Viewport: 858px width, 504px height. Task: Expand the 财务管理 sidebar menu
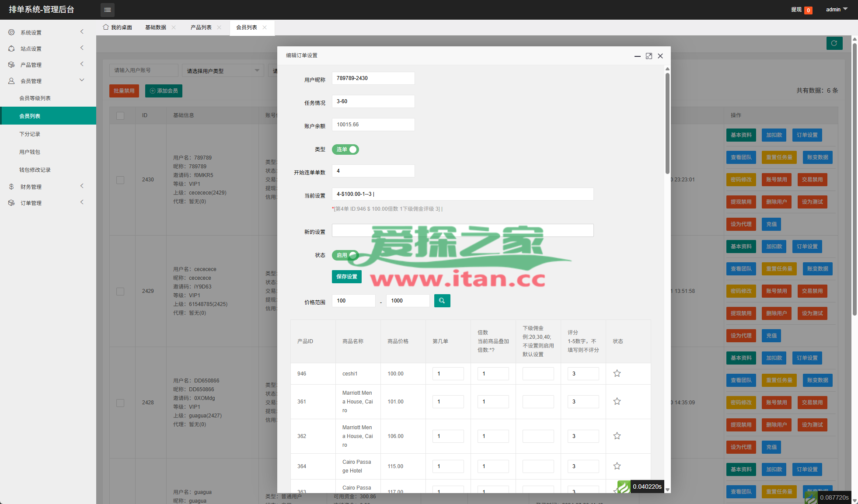[x=82, y=186]
